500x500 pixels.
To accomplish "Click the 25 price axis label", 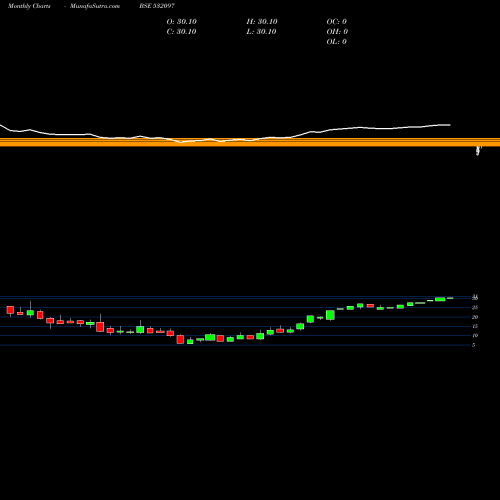I will tap(475, 308).
